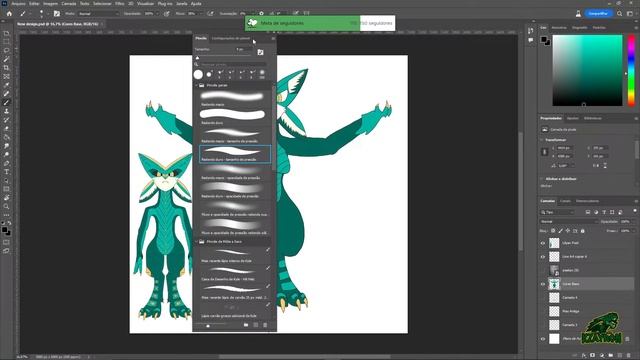Click the blue Compartilhar button
This screenshot has width=640, height=360.
(x=598, y=13)
